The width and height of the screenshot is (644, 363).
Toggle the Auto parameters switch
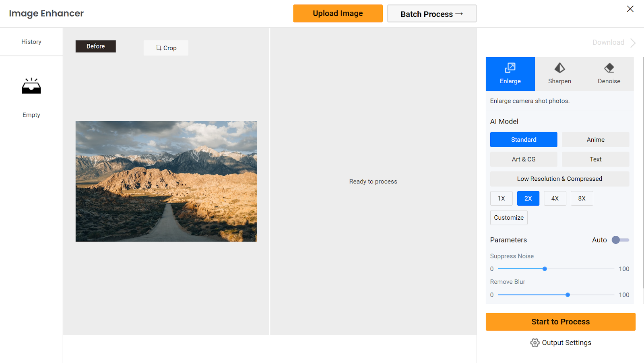tap(620, 240)
